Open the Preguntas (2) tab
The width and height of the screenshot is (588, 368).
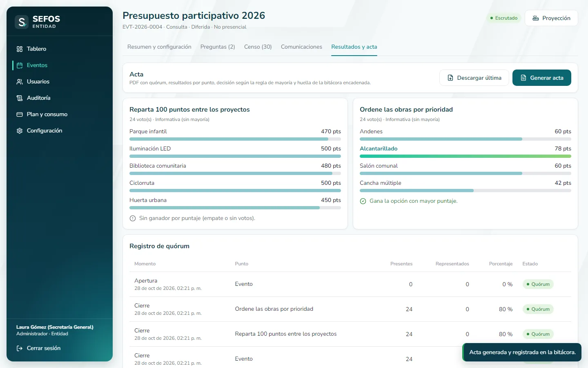coord(218,47)
